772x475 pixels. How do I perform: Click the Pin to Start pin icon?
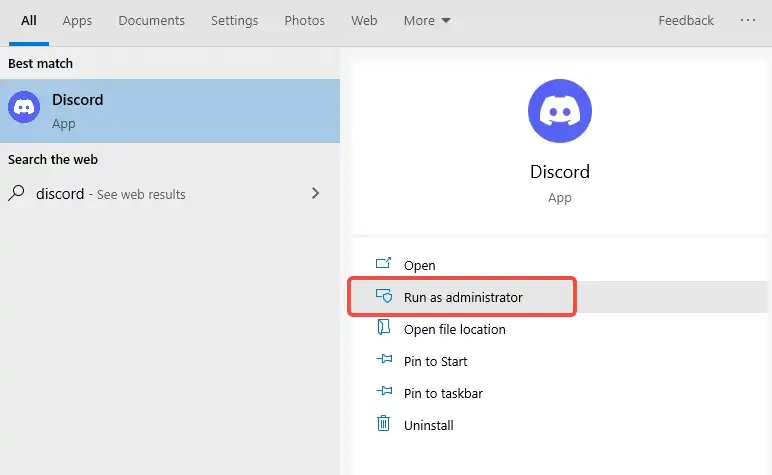(x=384, y=359)
